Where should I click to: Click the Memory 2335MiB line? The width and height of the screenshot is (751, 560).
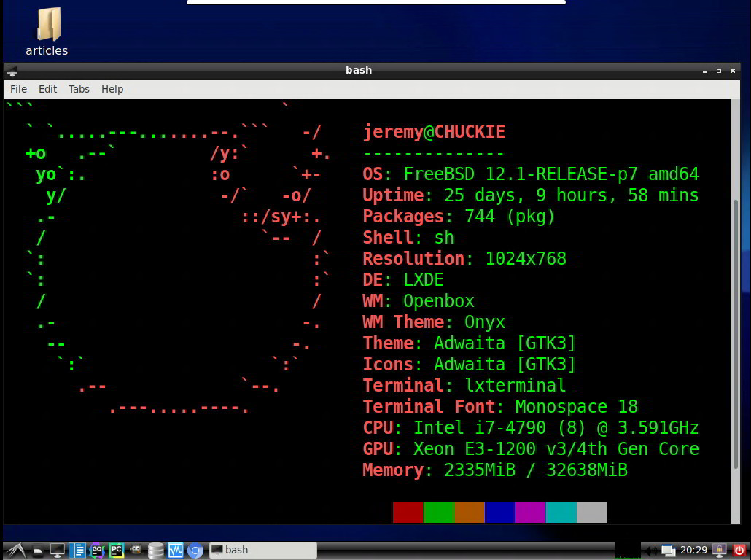tap(495, 470)
